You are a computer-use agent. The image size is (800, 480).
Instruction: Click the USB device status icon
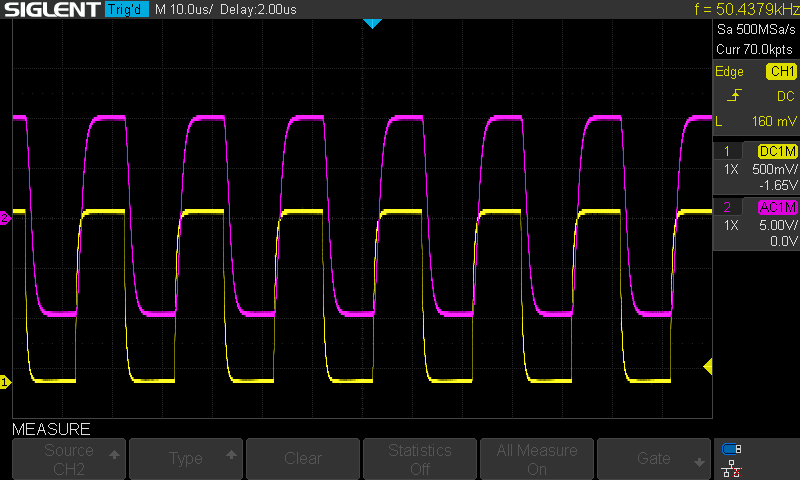pos(732,449)
